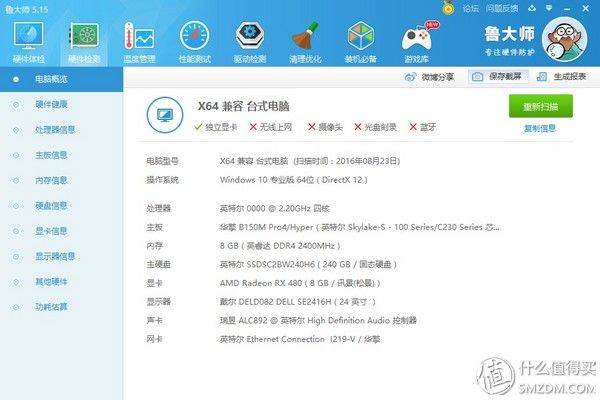The height and width of the screenshot is (400, 600).
Task: Open 问题反馈 feedback link
Action: click(x=502, y=8)
